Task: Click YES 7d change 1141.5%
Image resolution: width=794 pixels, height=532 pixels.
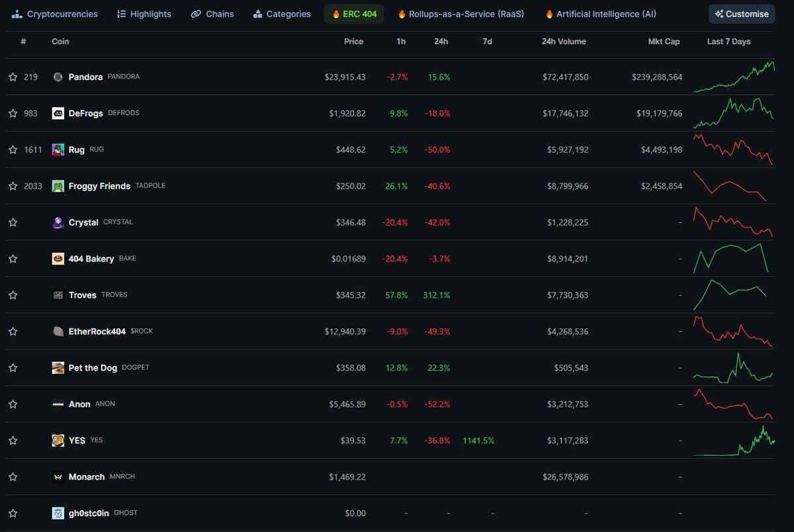Action: [x=478, y=441]
